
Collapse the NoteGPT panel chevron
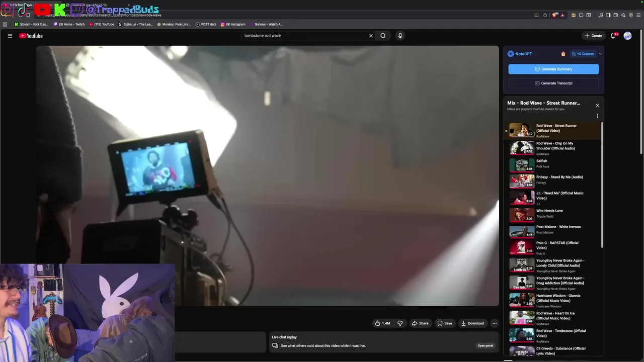tap(600, 54)
